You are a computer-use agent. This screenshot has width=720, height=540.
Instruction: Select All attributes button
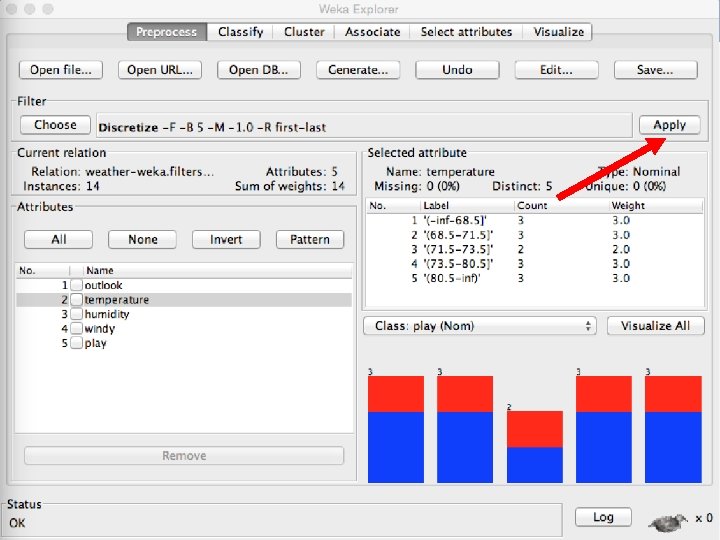click(x=59, y=240)
